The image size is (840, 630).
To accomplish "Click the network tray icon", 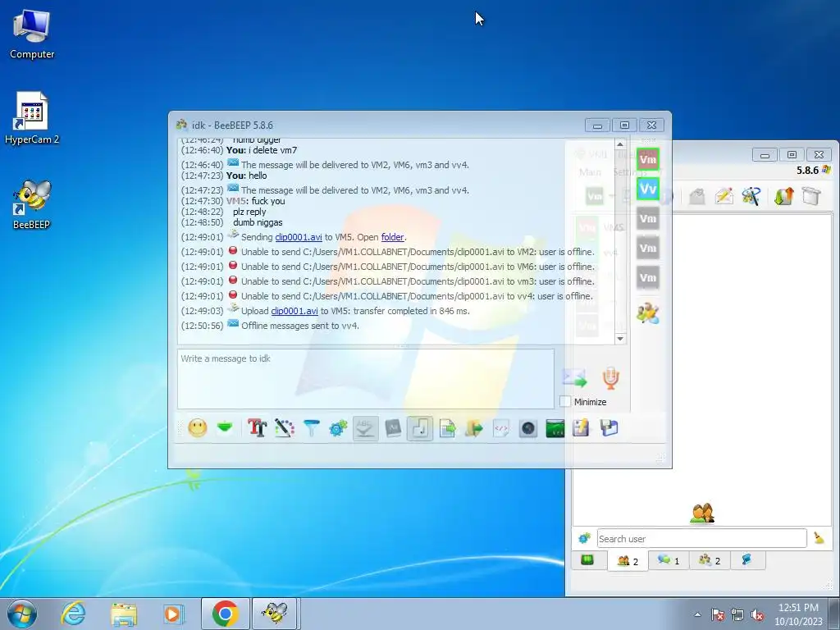I will tap(737, 615).
